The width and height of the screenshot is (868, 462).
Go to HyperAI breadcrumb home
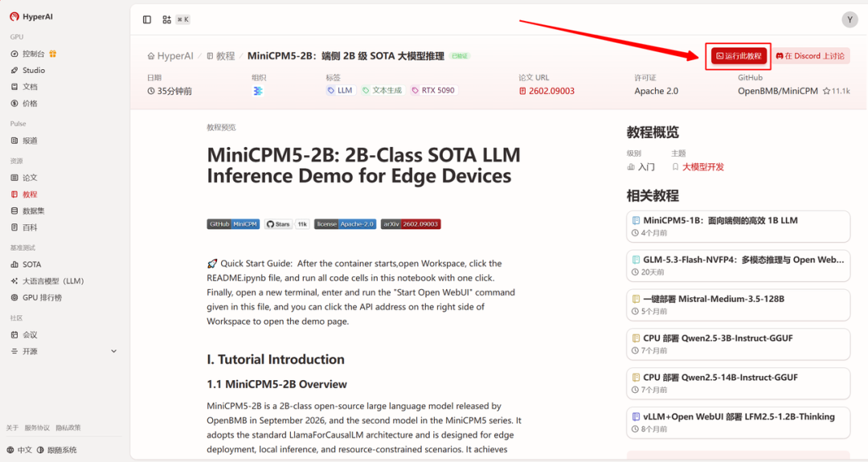click(x=170, y=56)
